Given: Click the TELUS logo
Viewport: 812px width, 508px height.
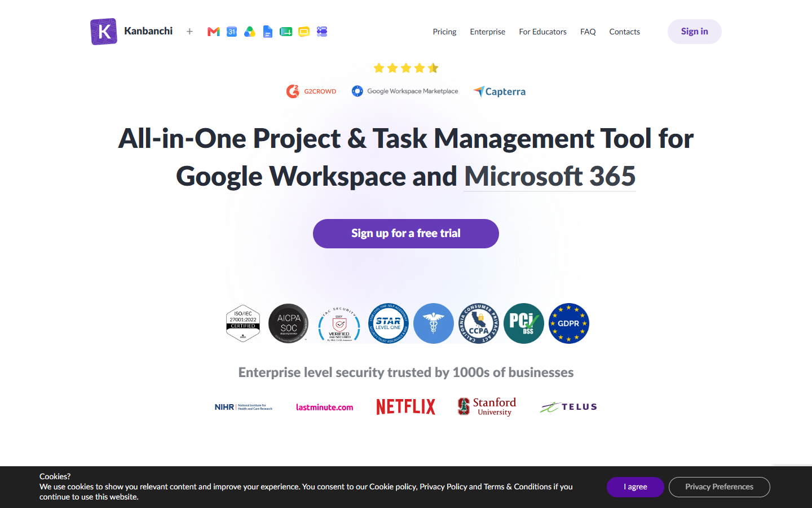Looking at the screenshot, I should click(568, 407).
